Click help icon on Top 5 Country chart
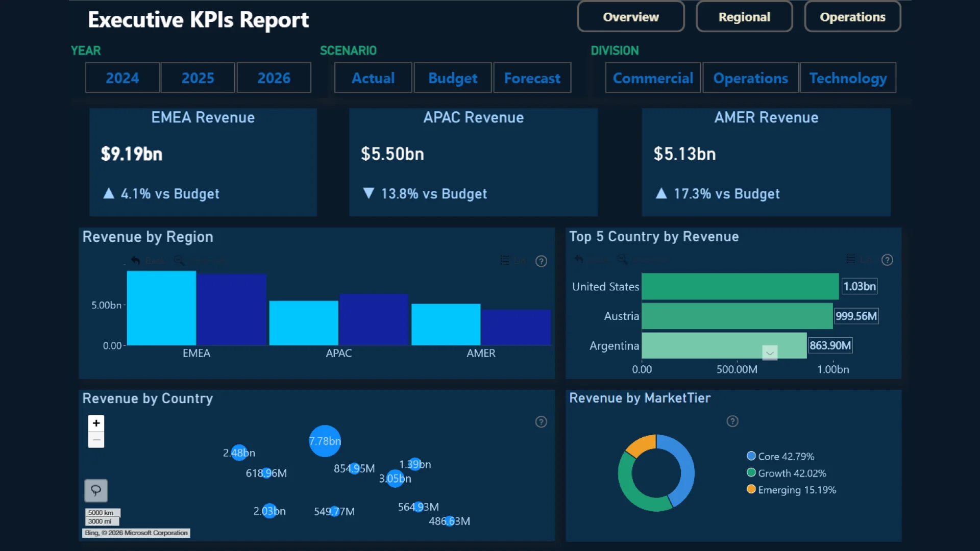The image size is (980, 551). pyautogui.click(x=887, y=260)
